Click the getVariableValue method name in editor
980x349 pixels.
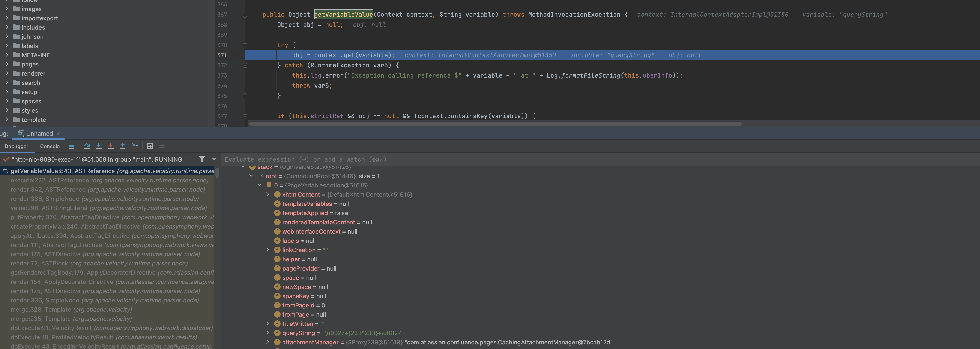point(344,15)
